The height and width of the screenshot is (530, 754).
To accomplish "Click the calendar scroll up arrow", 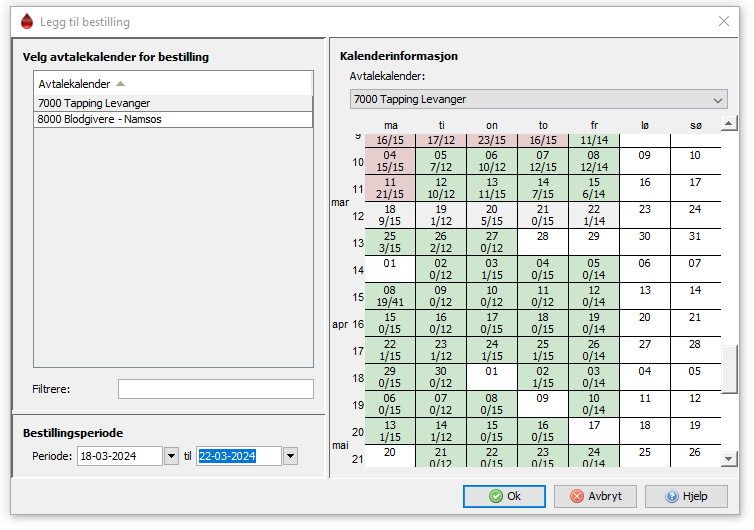I will (729, 124).
